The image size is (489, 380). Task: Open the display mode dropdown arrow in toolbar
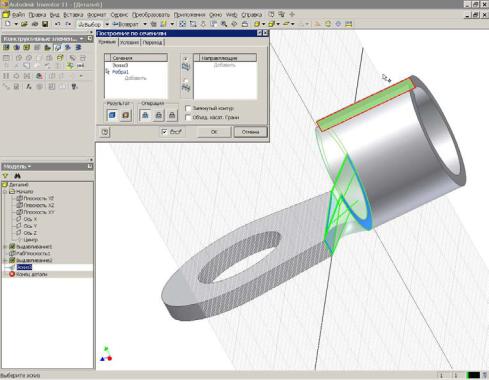tap(264, 24)
